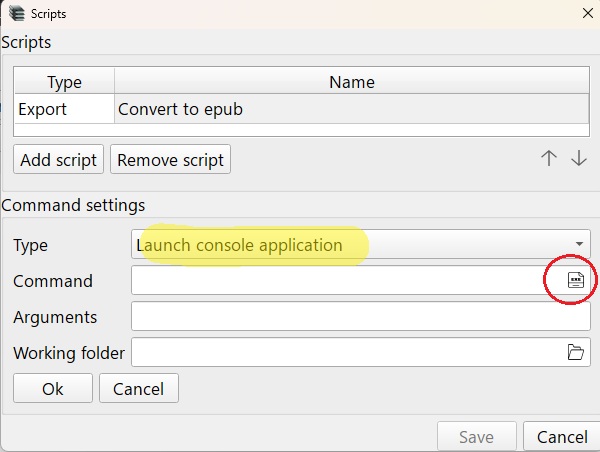The height and width of the screenshot is (452, 600).
Task: Focus the Arguments input field
Action: [360, 316]
